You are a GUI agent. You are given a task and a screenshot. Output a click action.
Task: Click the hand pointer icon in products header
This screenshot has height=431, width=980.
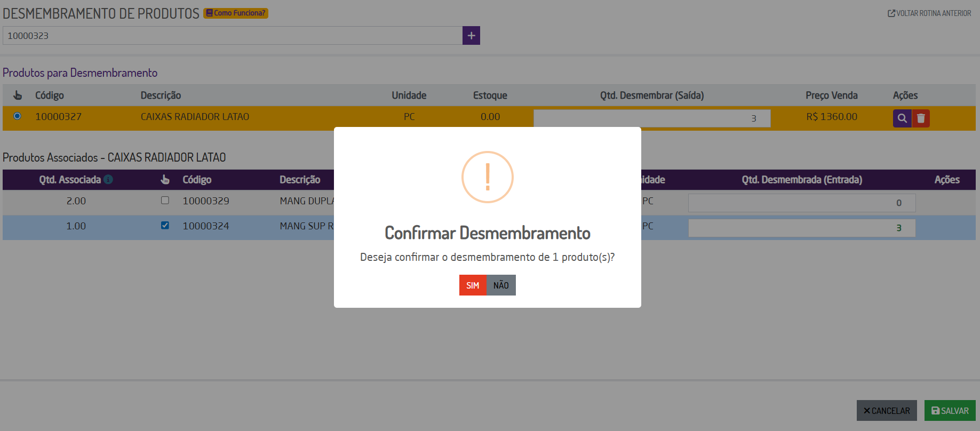point(18,95)
